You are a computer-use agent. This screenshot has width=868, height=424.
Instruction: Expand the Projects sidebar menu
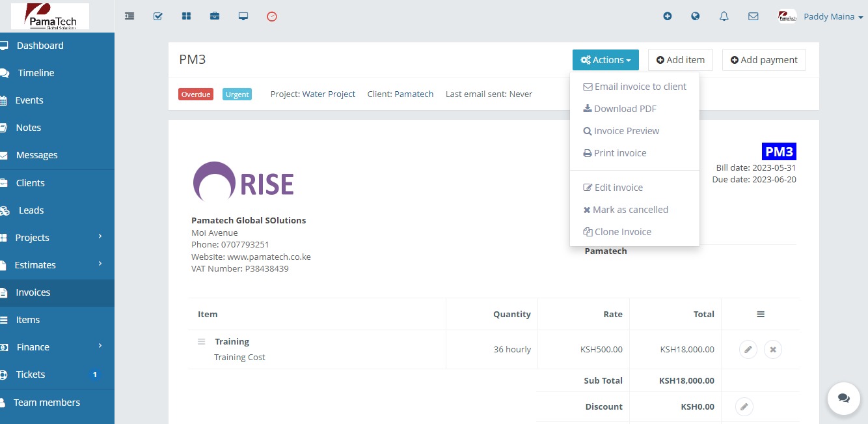tap(57, 238)
